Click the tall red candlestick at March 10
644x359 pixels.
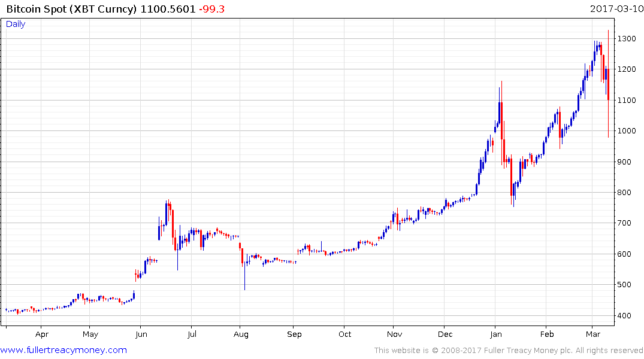click(x=608, y=84)
